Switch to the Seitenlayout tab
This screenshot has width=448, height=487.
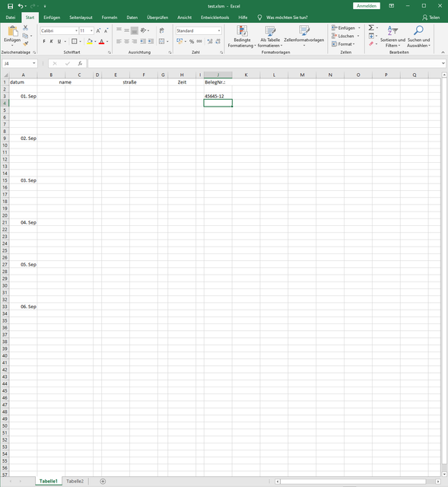coord(81,18)
